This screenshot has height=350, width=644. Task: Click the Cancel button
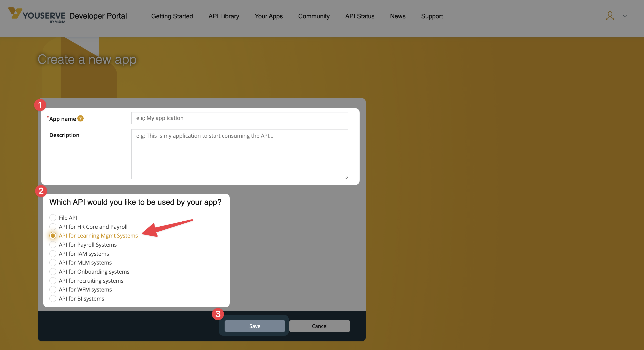click(x=319, y=326)
